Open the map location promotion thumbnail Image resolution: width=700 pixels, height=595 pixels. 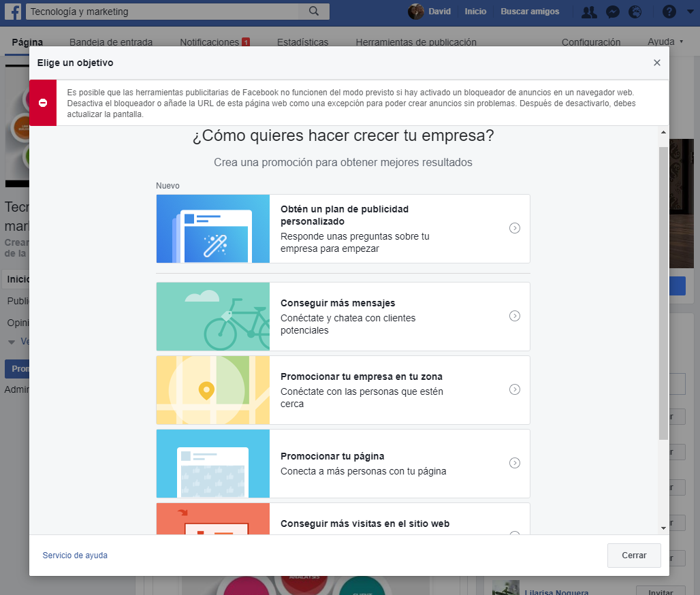(x=213, y=390)
